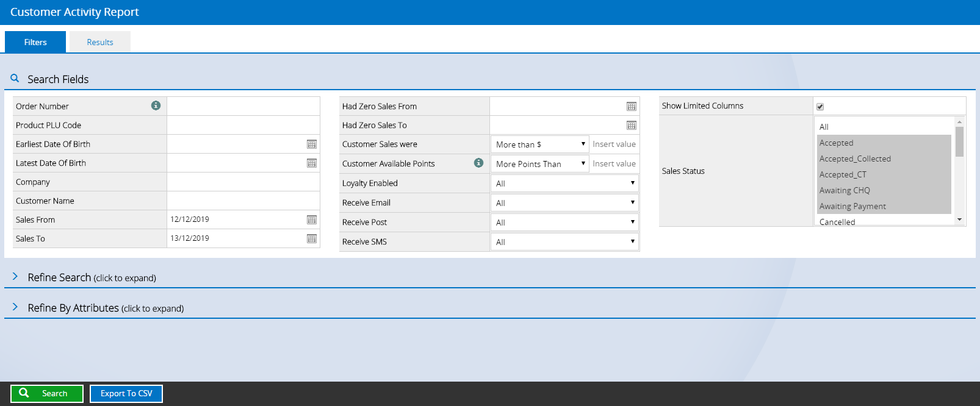
Task: Select Cancelled in Sales Status list
Action: coord(884,221)
